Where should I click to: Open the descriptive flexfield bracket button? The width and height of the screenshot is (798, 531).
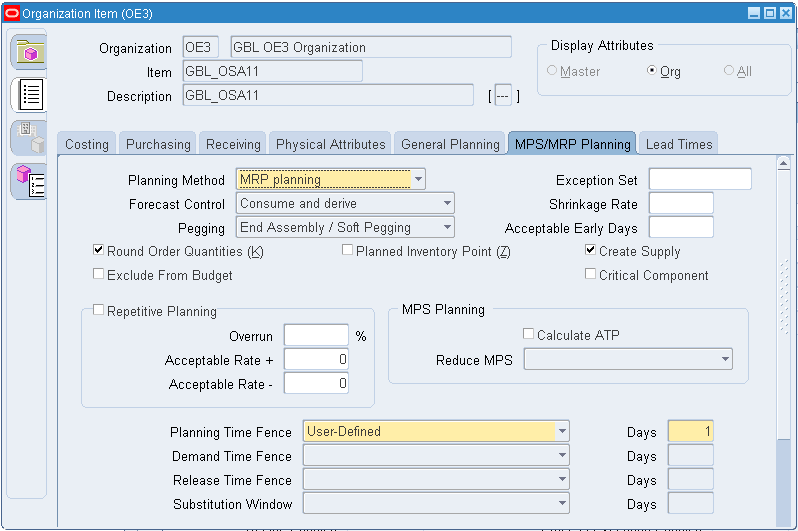click(x=503, y=95)
